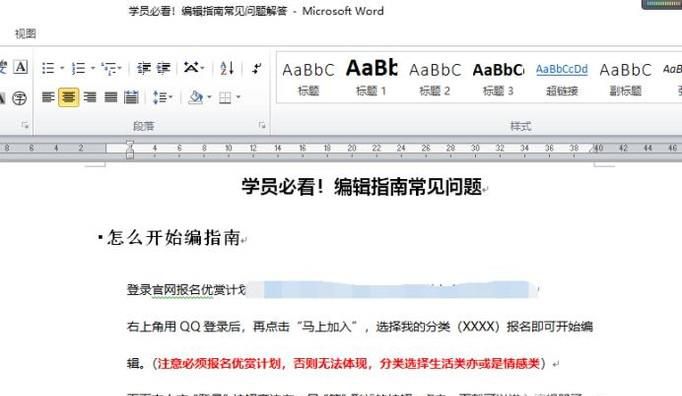Open Font dialog launcher
682x396 pixels.
pyautogui.click(x=25, y=125)
